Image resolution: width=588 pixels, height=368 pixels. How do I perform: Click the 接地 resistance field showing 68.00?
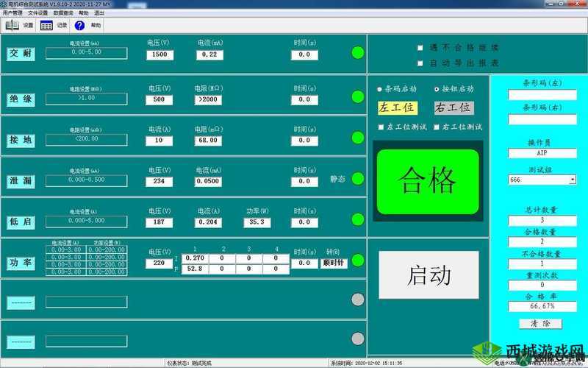pos(208,141)
